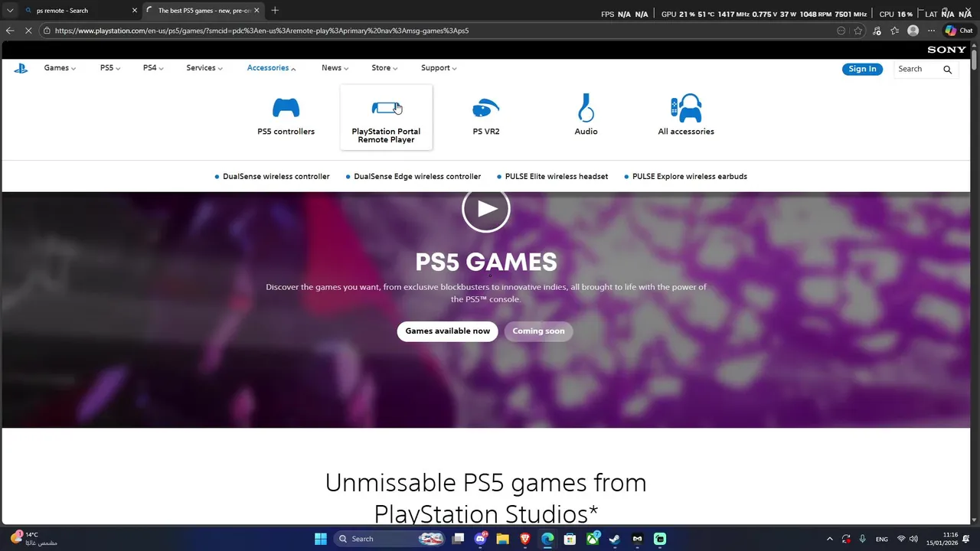Select the PlayStation Portal Remote Player icon
The image size is (980, 551).
click(x=386, y=108)
